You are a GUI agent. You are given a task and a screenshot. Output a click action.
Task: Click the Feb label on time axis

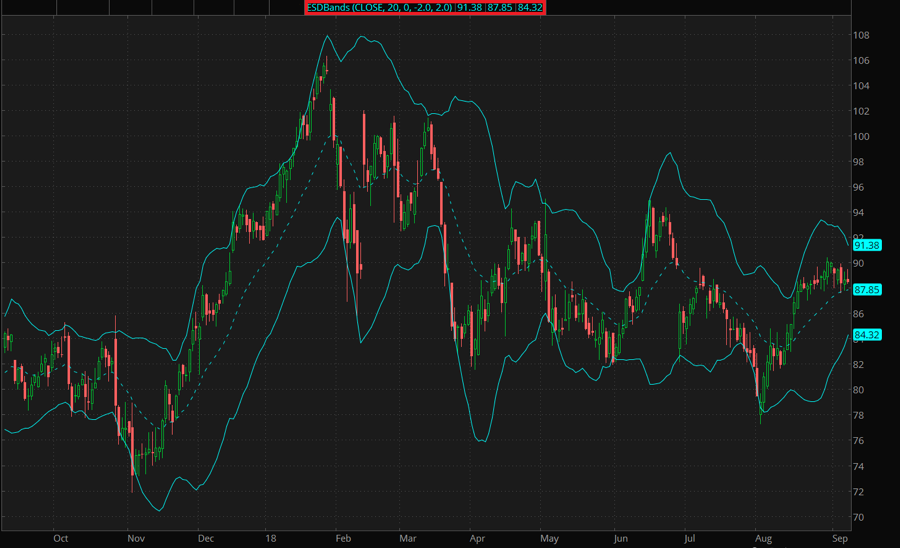(x=341, y=538)
